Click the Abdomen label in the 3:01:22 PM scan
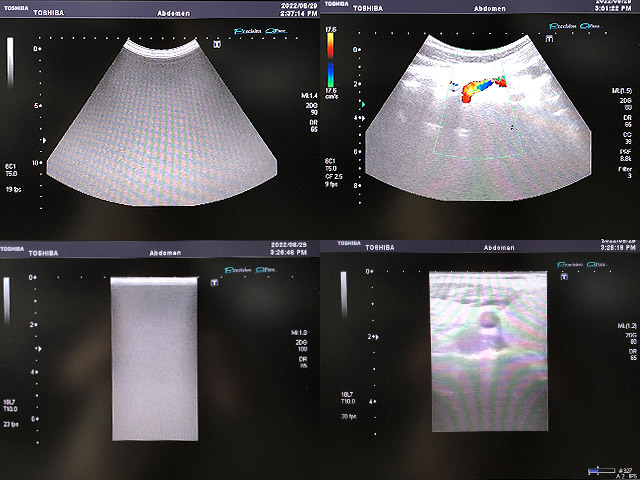 point(490,8)
